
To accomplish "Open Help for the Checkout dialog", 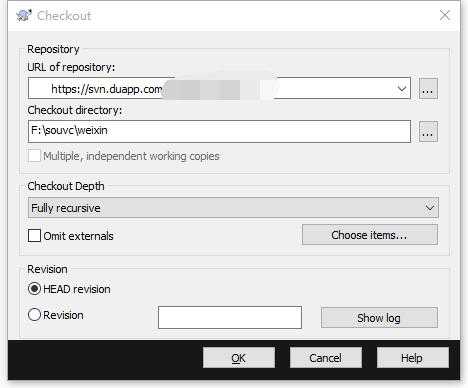I will [x=413, y=358].
